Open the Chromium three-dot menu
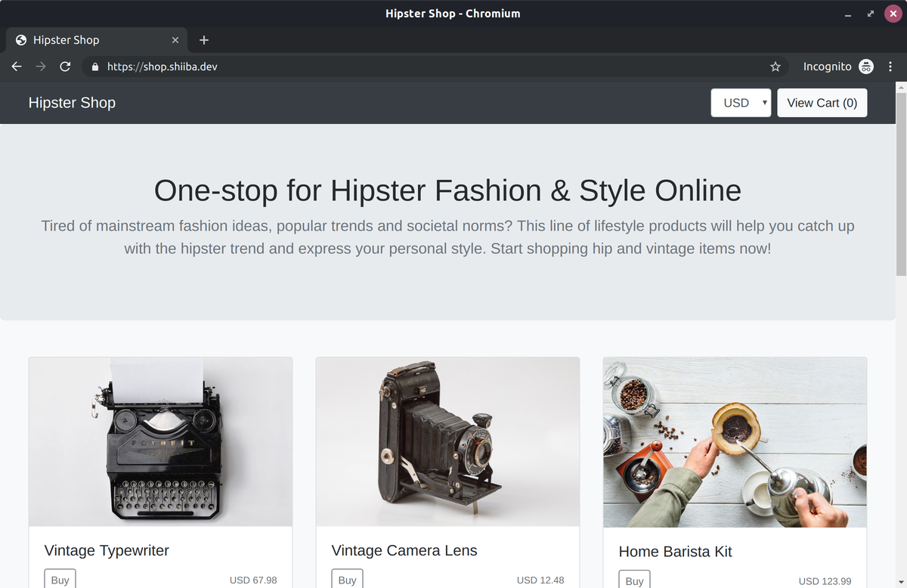 [x=890, y=67]
